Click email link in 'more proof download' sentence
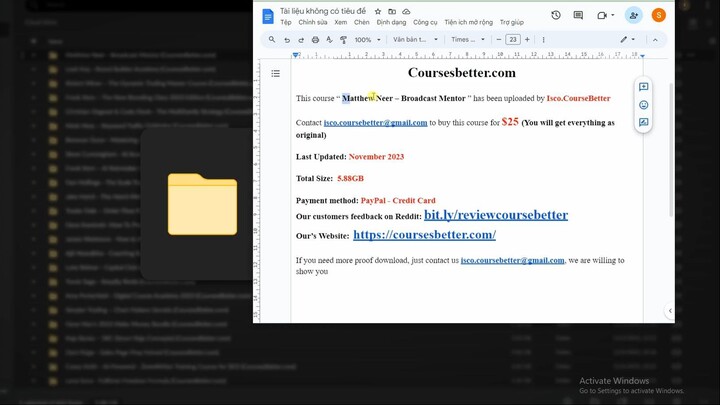The width and height of the screenshot is (720, 405). click(512, 260)
